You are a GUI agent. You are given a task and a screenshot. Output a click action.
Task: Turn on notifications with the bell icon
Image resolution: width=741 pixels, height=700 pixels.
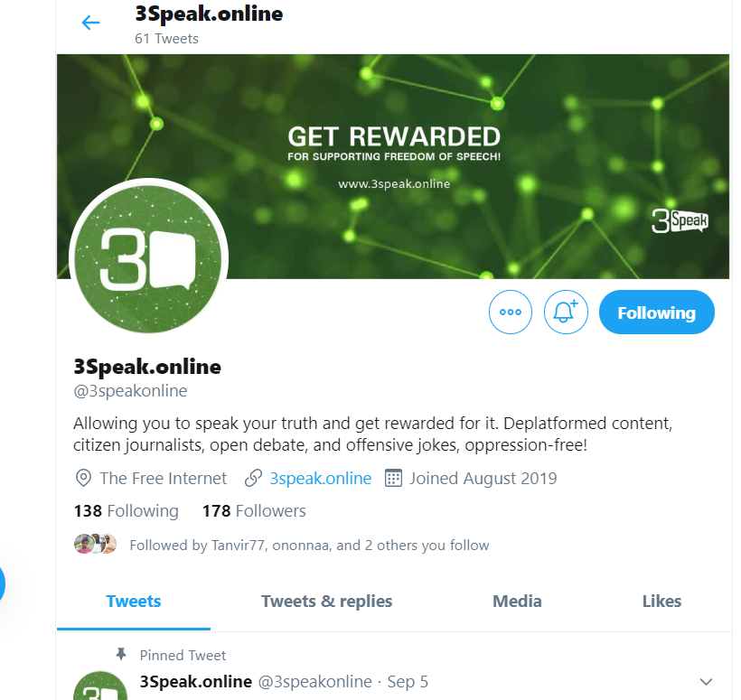(566, 312)
